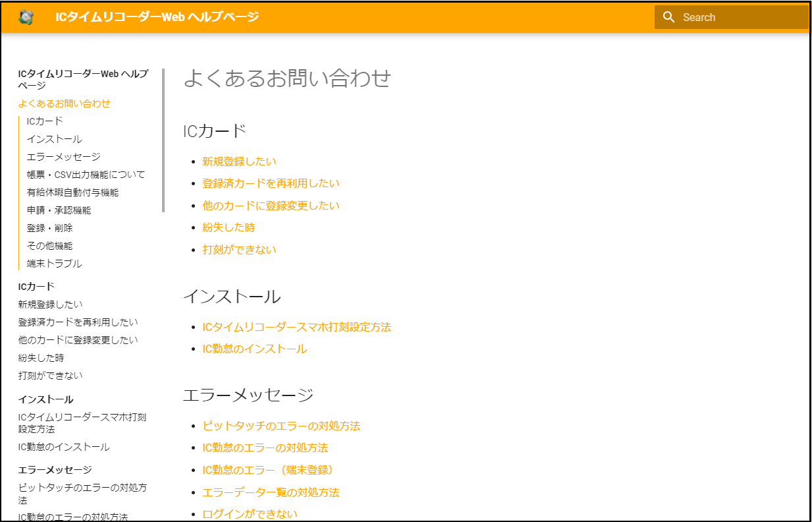Open main link IC勤怠のエラーの対処方法
The width and height of the screenshot is (812, 522).
(265, 448)
